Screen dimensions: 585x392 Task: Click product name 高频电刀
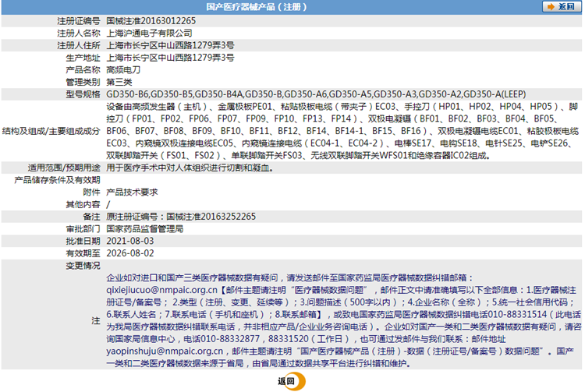coord(123,69)
